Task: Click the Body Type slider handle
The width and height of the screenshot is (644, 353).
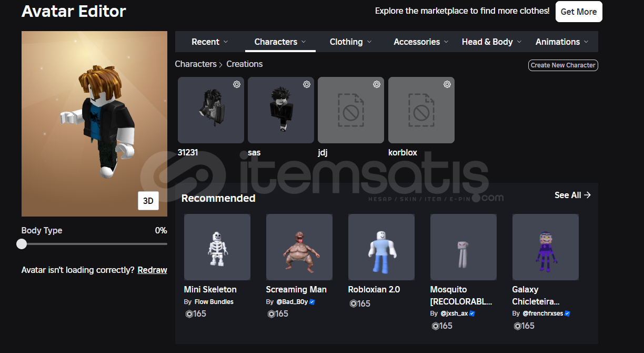Action: click(x=22, y=244)
